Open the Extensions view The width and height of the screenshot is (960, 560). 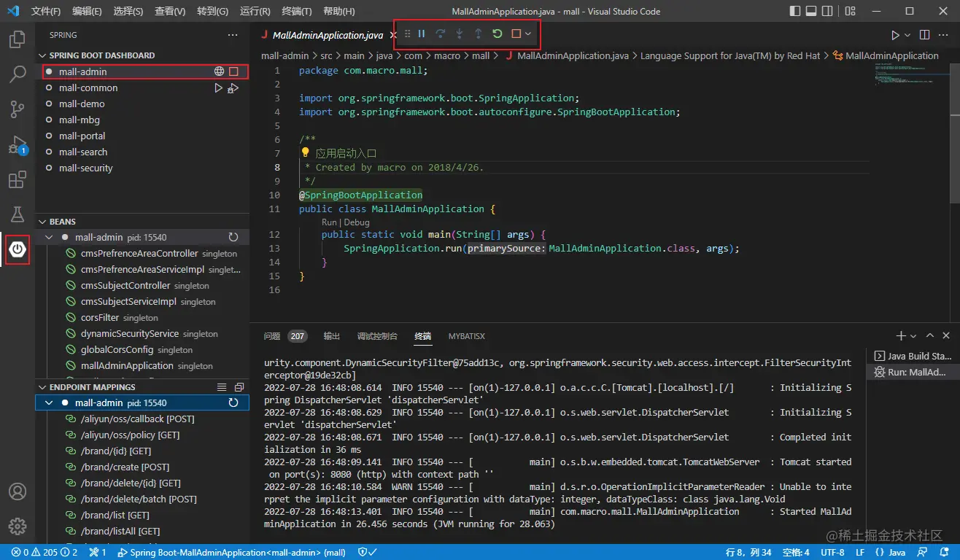tap(18, 179)
